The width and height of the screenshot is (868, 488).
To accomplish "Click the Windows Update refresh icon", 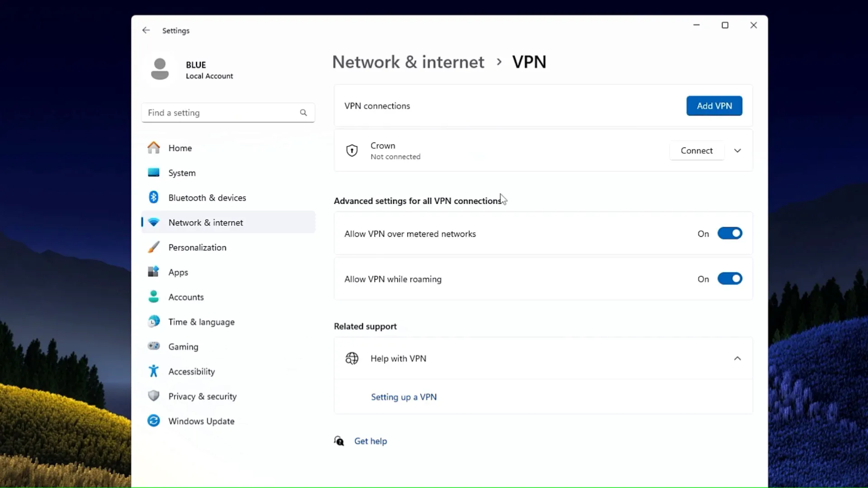I will 154,421.
